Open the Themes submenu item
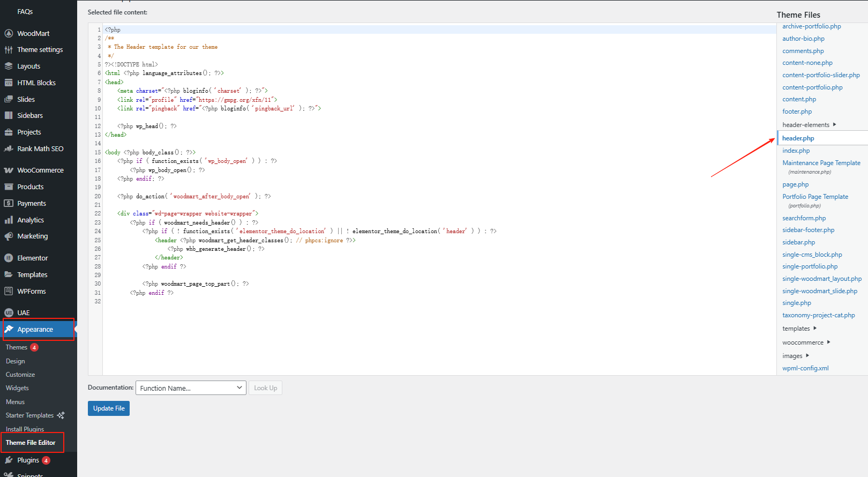The width and height of the screenshot is (868, 477). (17, 347)
